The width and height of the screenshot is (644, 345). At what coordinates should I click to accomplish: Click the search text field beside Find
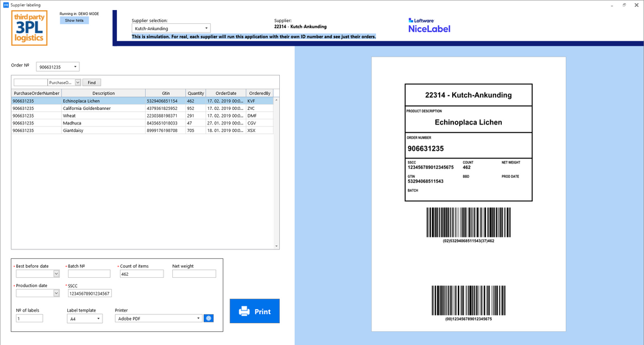click(30, 82)
